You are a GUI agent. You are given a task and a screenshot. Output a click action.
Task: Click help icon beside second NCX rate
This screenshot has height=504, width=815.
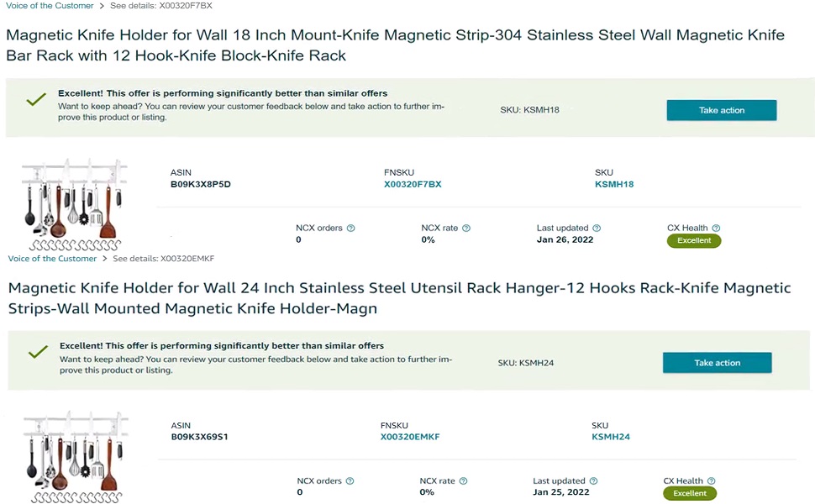[x=463, y=481]
